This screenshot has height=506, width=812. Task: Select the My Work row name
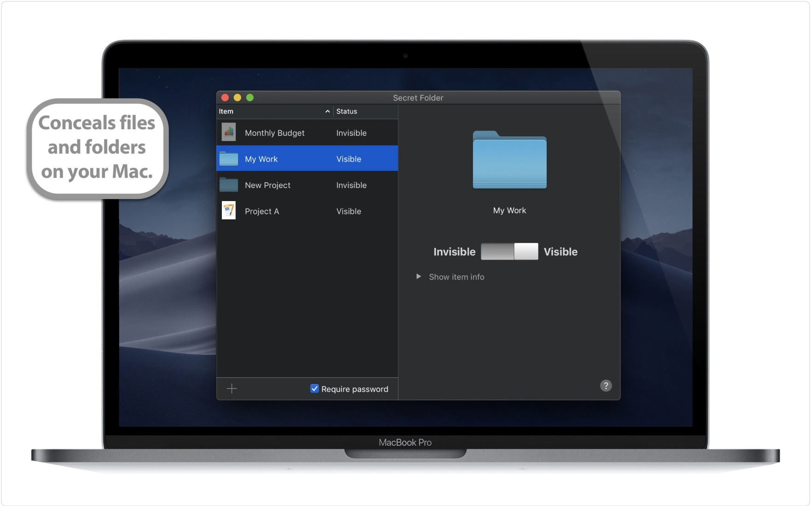pyautogui.click(x=261, y=159)
